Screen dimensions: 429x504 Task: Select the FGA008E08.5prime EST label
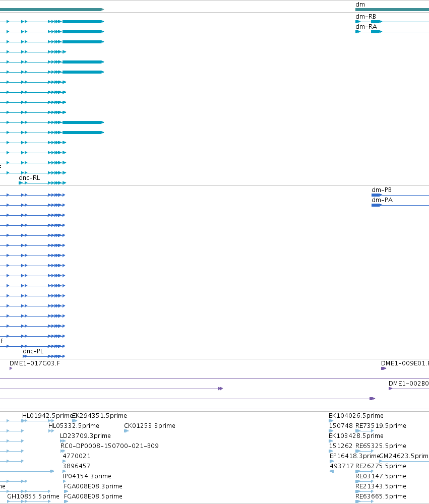tap(93, 496)
